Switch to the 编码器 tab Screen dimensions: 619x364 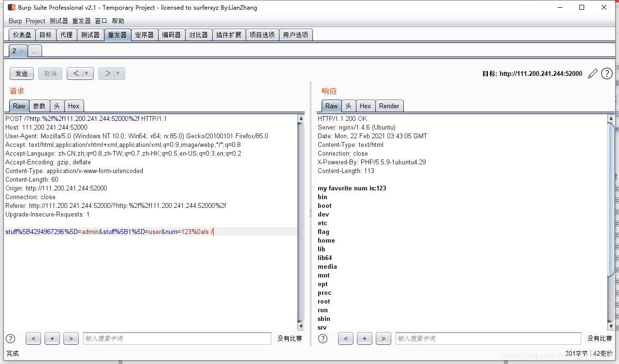pos(172,35)
